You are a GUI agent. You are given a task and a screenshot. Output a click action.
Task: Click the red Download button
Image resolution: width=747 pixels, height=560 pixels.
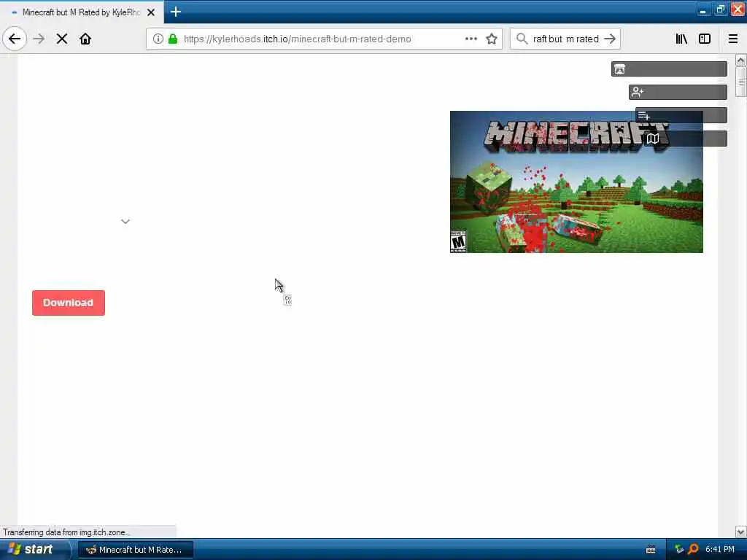click(69, 303)
